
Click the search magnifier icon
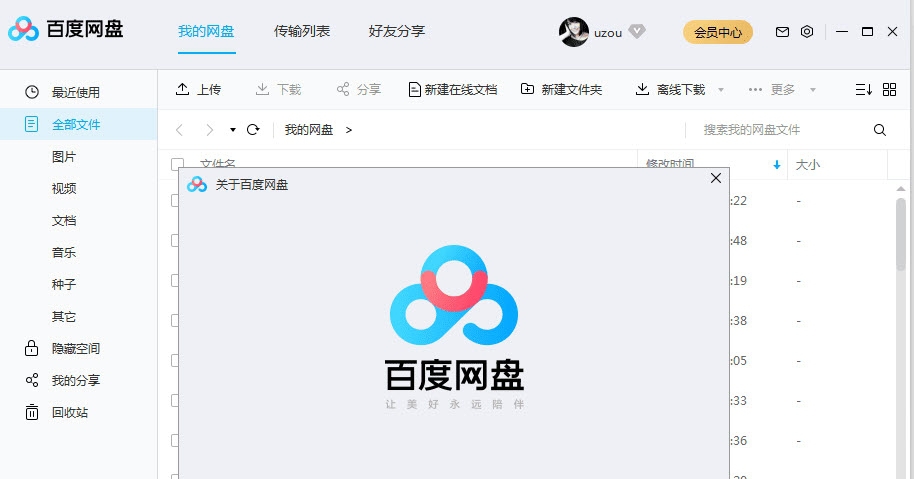(x=880, y=130)
